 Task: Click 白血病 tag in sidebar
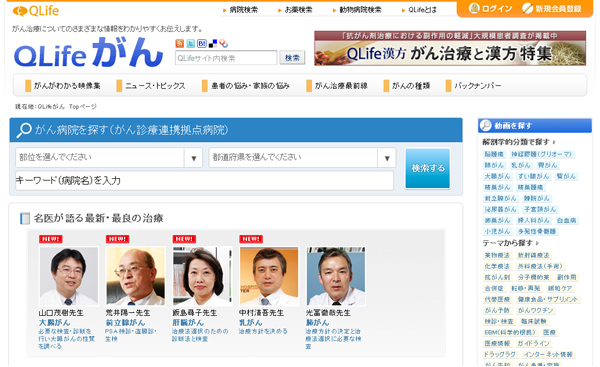[566, 220]
